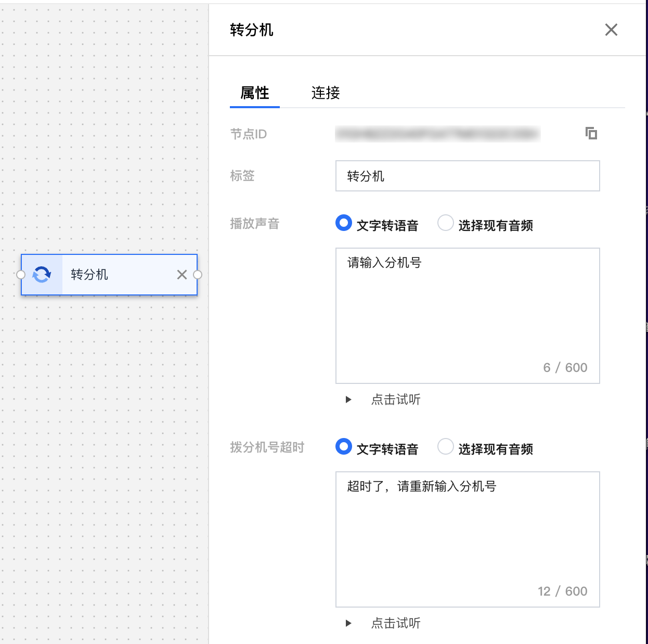Click the 转分机 panel title
The image size is (648, 644).
(x=252, y=30)
